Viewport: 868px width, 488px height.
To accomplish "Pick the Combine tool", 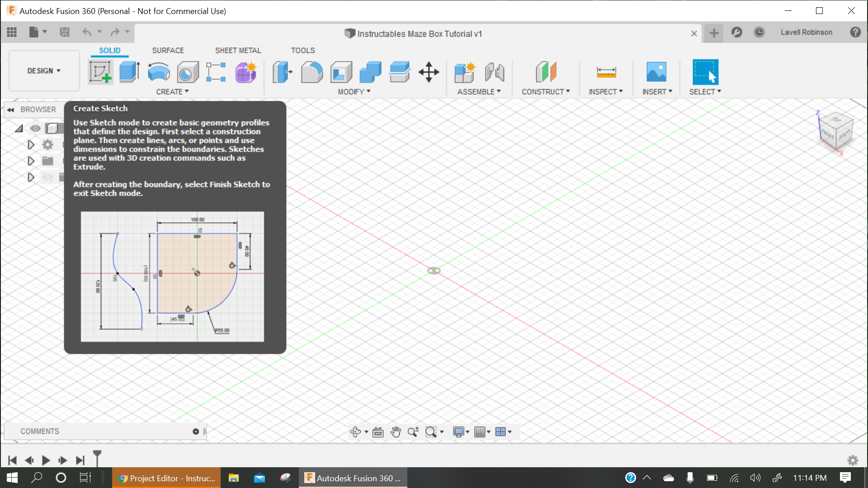I will (370, 72).
